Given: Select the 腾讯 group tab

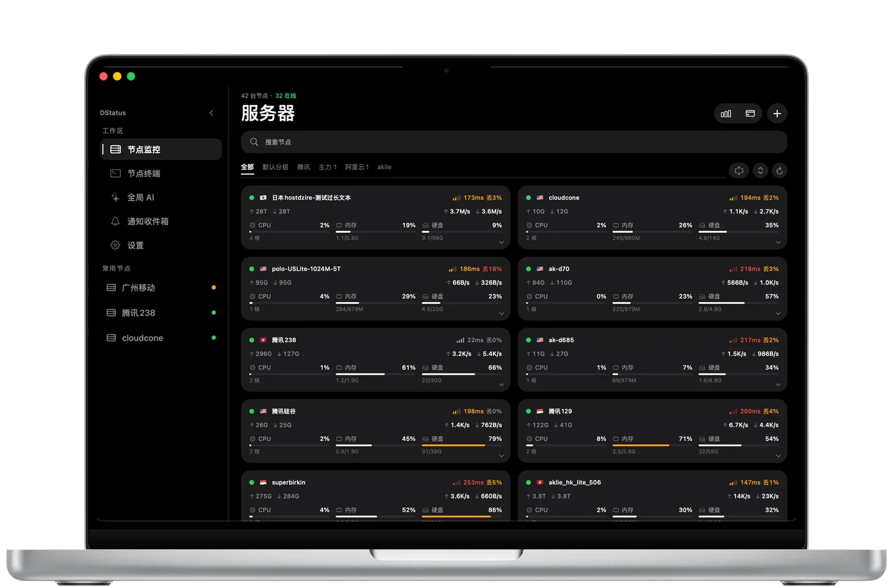Looking at the screenshot, I should (x=304, y=167).
